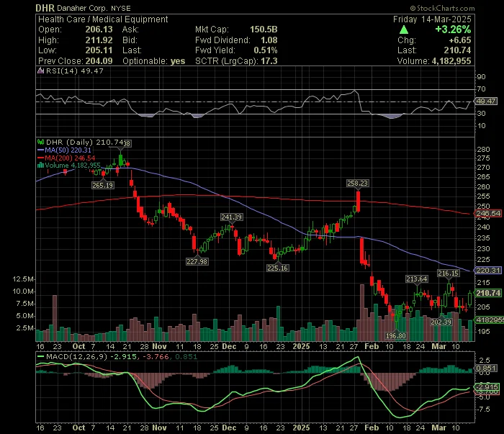This screenshot has height=434, width=504.
Task: Click the MA(50) axis tag 220.31
Action: click(488, 270)
